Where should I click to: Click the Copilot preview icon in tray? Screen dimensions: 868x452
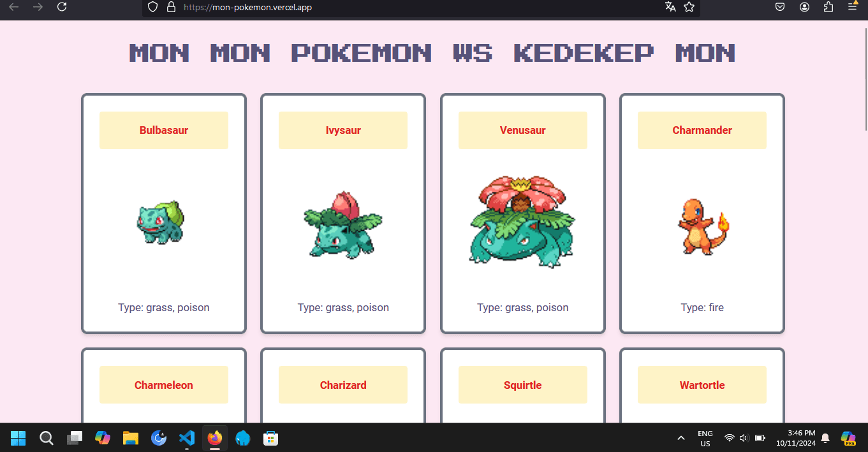(848, 438)
